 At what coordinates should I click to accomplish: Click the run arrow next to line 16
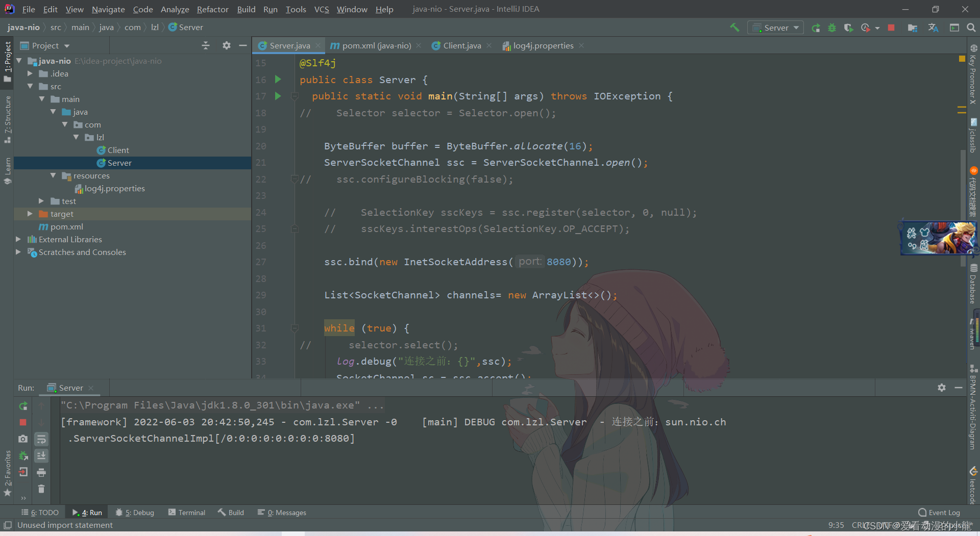pyautogui.click(x=278, y=80)
